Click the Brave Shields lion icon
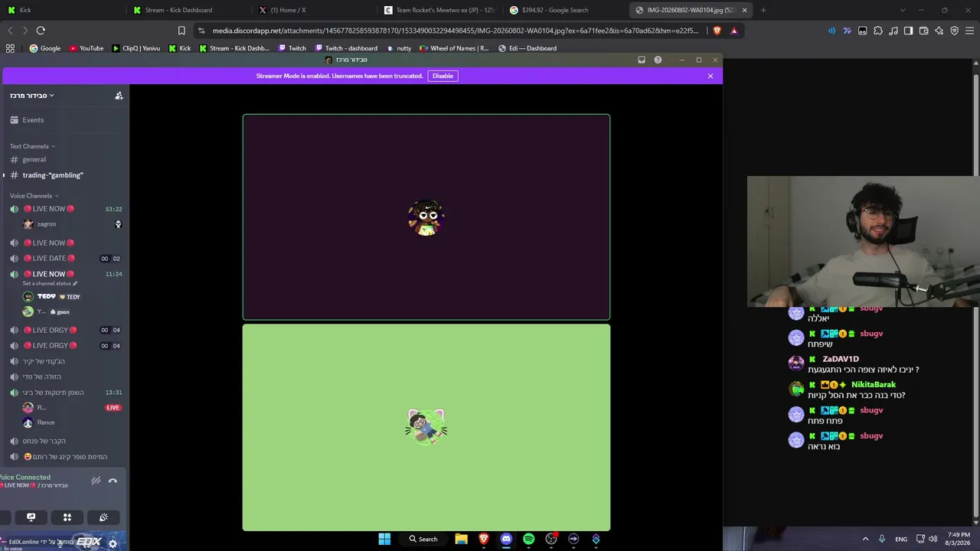Screen dimensions: 980x551 point(717,31)
